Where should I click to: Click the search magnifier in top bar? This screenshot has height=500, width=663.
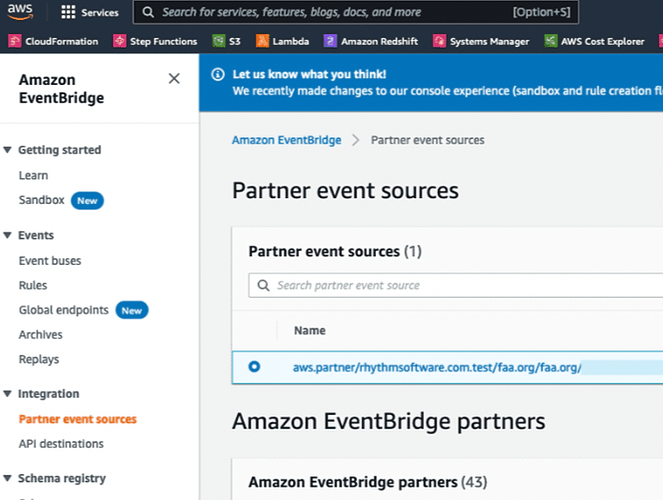click(148, 12)
